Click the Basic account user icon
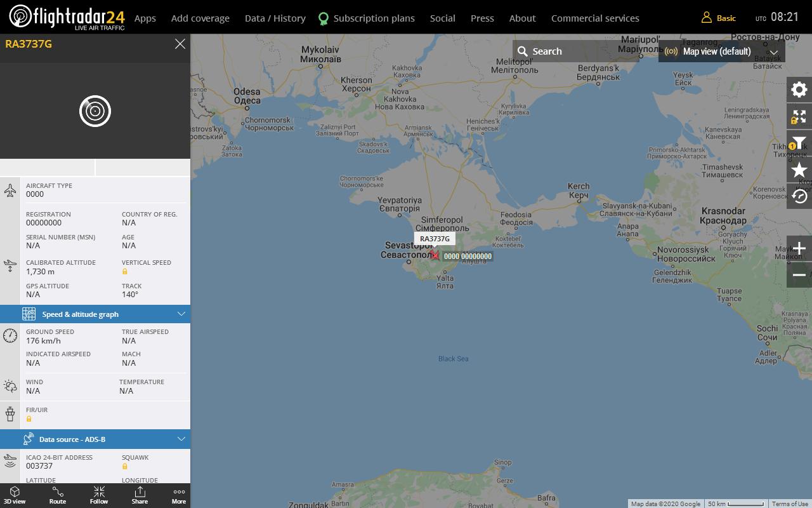 [x=706, y=18]
